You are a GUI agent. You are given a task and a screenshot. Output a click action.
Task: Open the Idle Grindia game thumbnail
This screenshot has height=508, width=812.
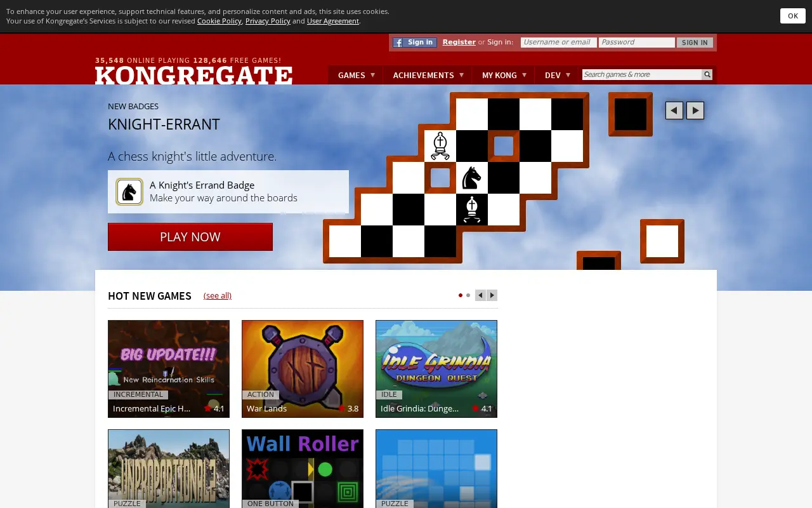pyautogui.click(x=436, y=369)
